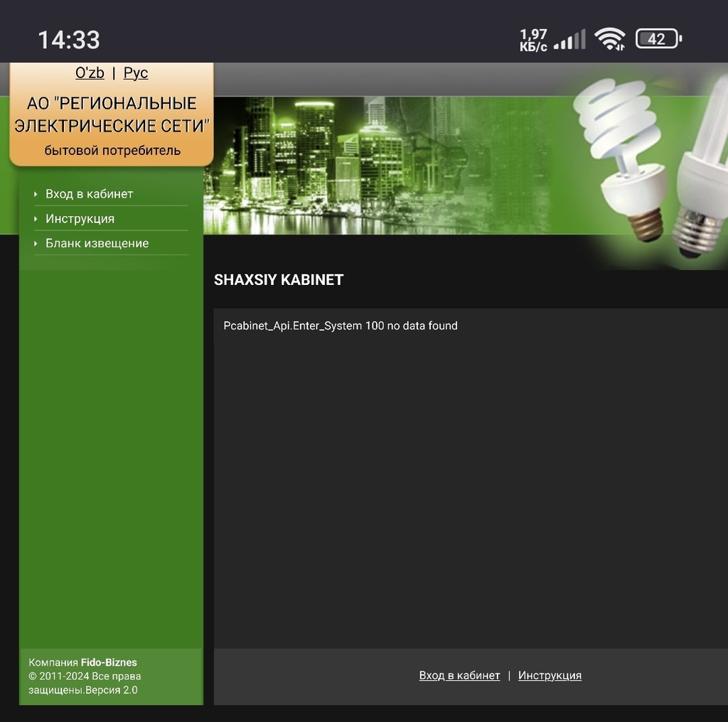Image resolution: width=728 pixels, height=722 pixels.
Task: Click the 'Fido-Biznes' company name in the footer
Action: (109, 662)
